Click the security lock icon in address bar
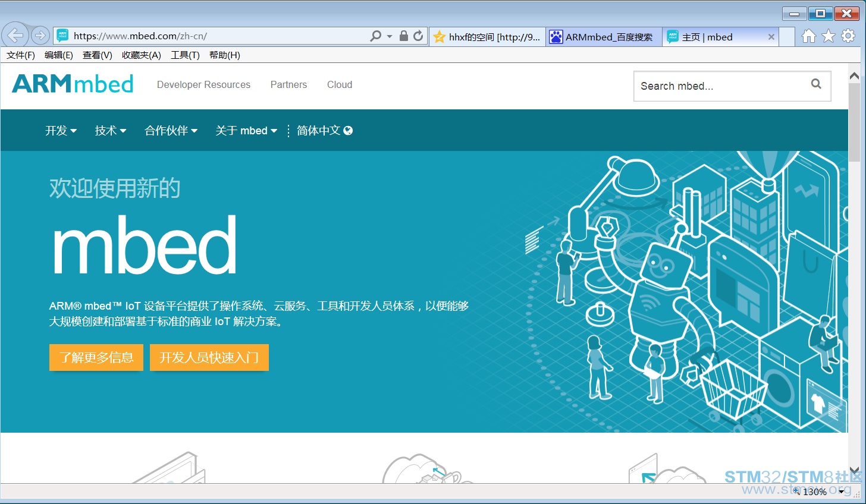This screenshot has width=866, height=504. [x=404, y=36]
